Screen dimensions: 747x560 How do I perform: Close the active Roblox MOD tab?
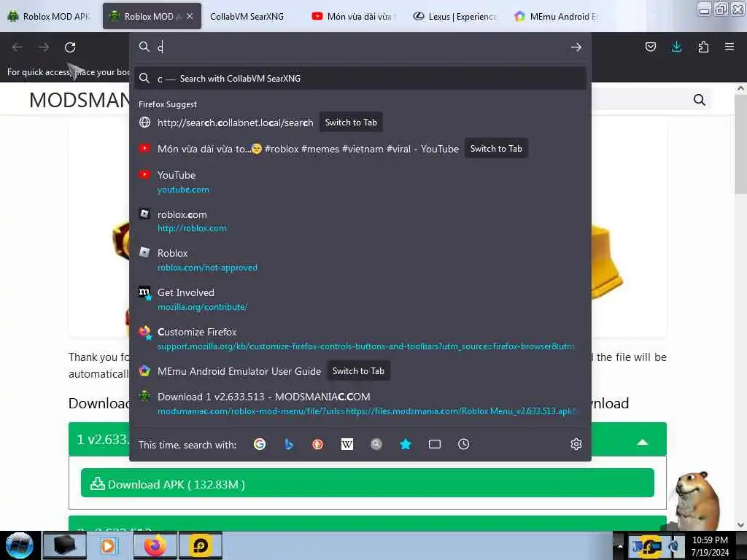190,16
